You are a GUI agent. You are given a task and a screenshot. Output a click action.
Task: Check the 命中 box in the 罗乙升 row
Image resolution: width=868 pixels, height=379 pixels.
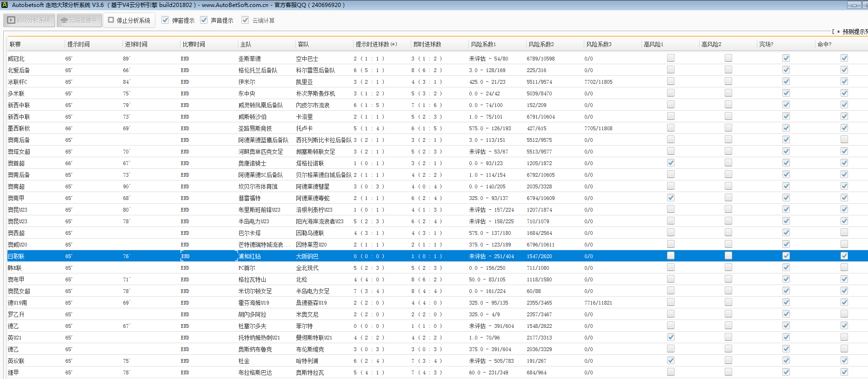(x=844, y=314)
